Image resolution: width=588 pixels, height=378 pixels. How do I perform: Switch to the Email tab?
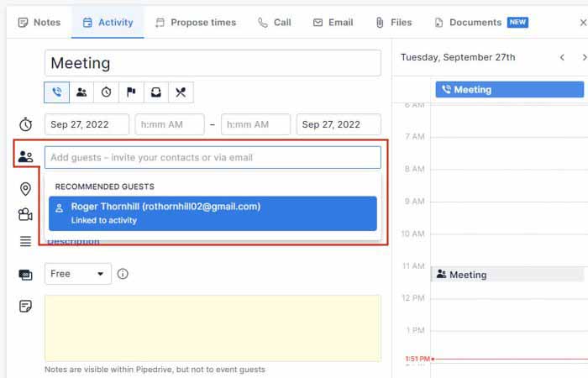(334, 23)
